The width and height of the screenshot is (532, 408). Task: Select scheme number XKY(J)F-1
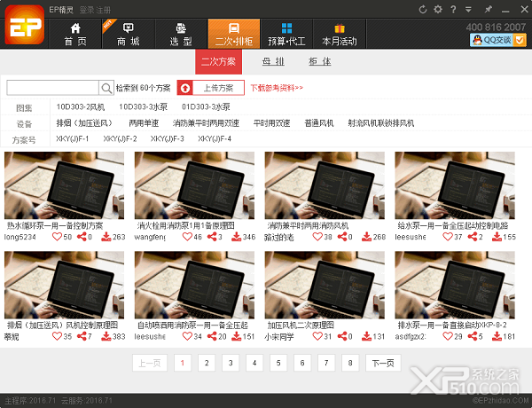(73, 139)
